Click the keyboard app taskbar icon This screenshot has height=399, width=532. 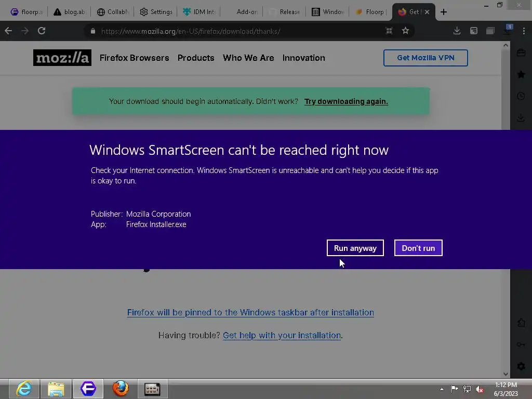[x=152, y=389]
